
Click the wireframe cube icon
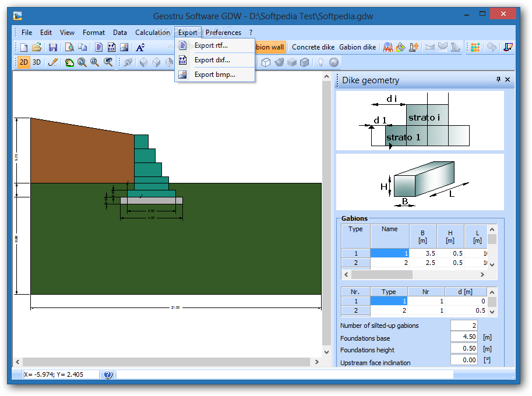click(266, 62)
